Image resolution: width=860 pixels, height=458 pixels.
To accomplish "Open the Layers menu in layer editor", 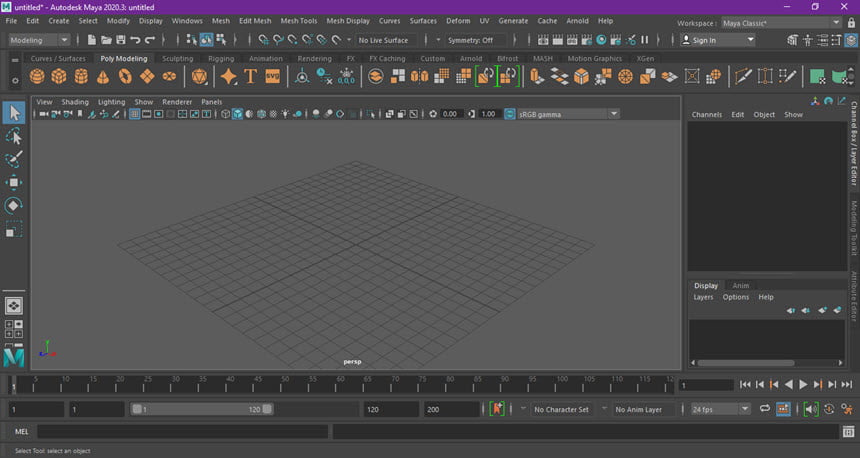I will coord(703,297).
